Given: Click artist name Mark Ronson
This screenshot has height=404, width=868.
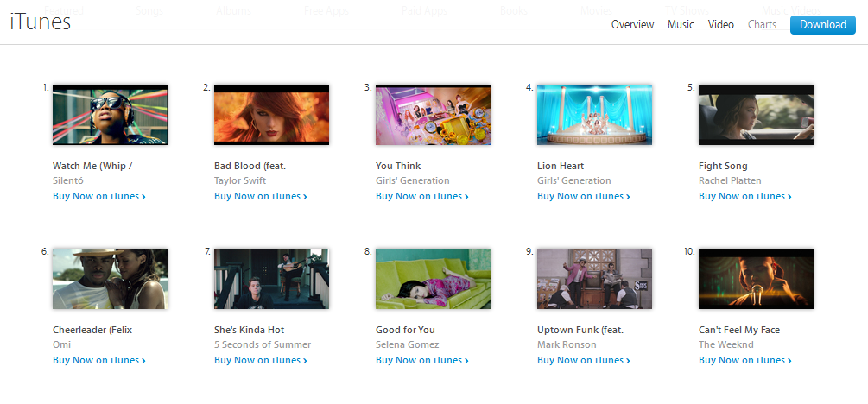Looking at the screenshot, I should [567, 344].
